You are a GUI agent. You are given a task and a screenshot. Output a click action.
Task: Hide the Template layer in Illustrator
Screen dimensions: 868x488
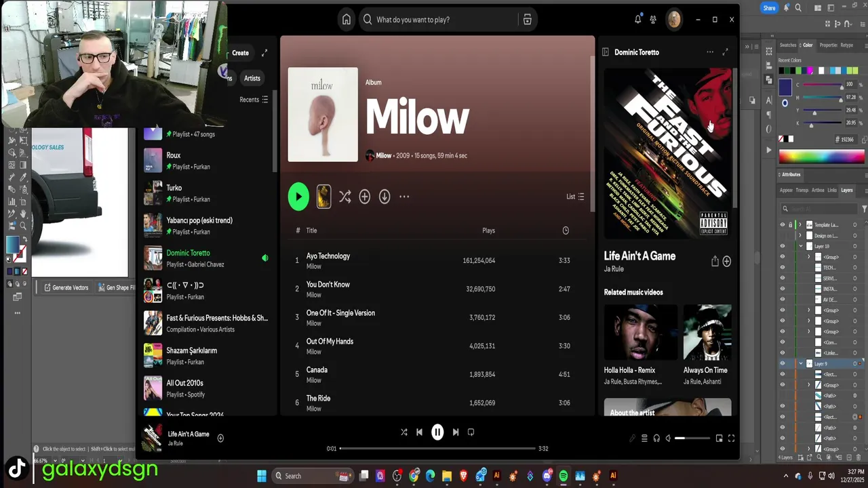783,224
